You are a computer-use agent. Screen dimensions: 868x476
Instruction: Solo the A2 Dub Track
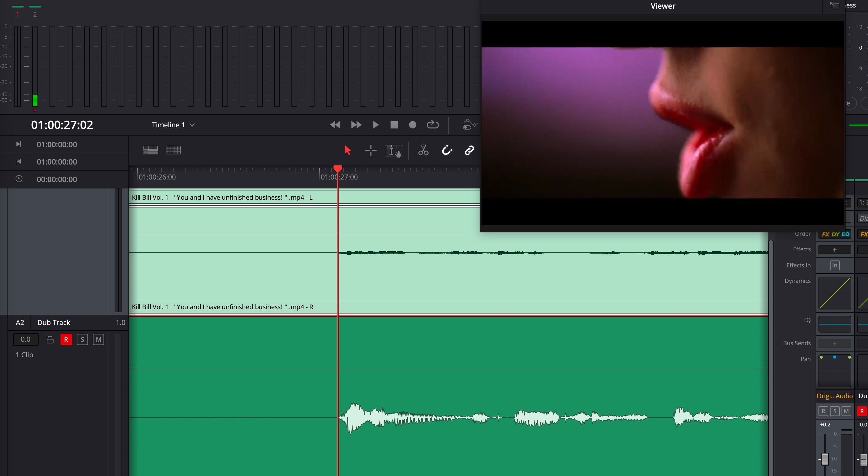click(x=82, y=339)
